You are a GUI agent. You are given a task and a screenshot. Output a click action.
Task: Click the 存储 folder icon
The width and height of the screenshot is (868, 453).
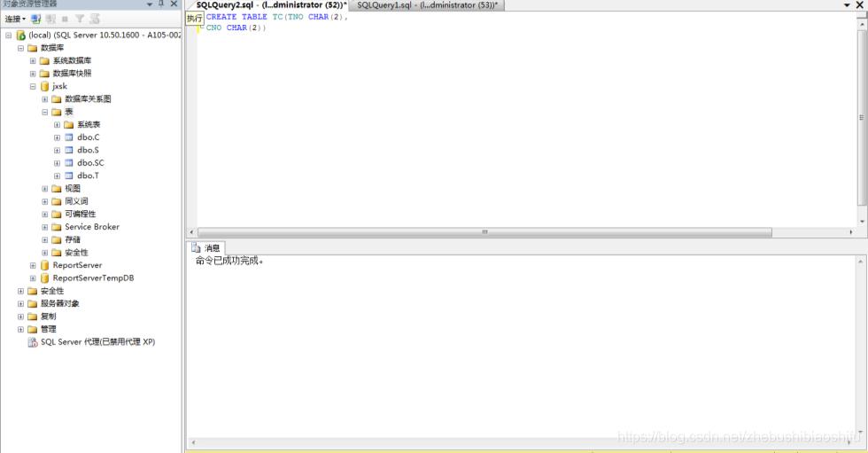pyautogui.click(x=57, y=239)
